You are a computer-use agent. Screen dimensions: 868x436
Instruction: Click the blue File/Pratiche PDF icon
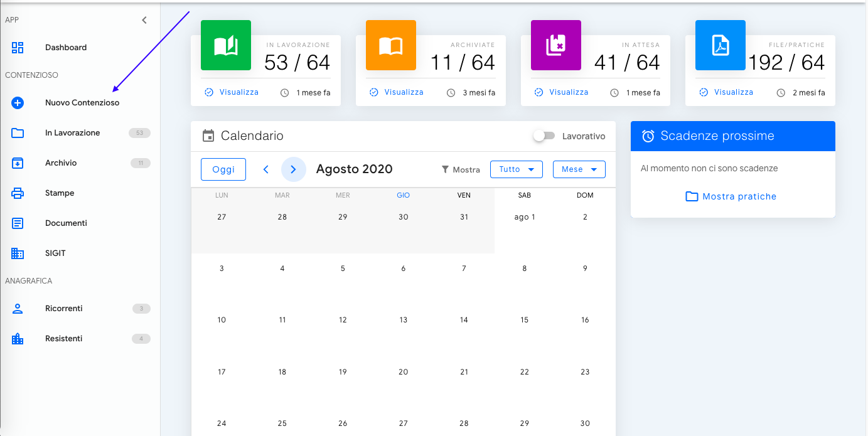(721, 45)
